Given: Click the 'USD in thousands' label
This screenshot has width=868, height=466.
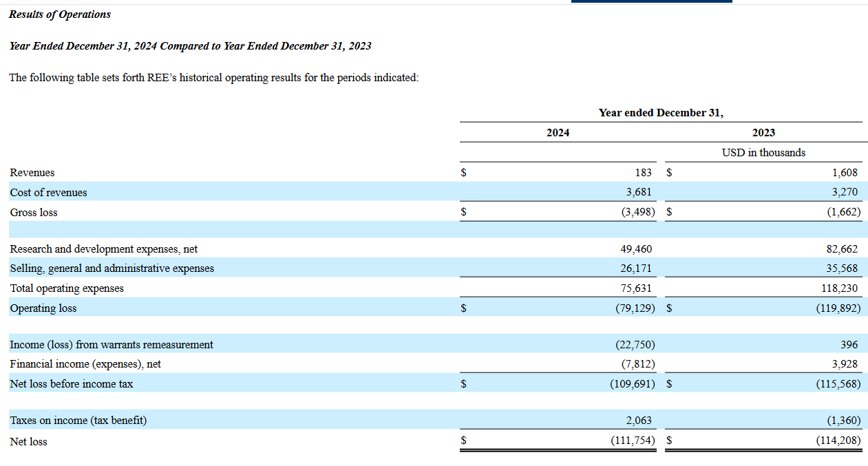Looking at the screenshot, I should [x=763, y=153].
